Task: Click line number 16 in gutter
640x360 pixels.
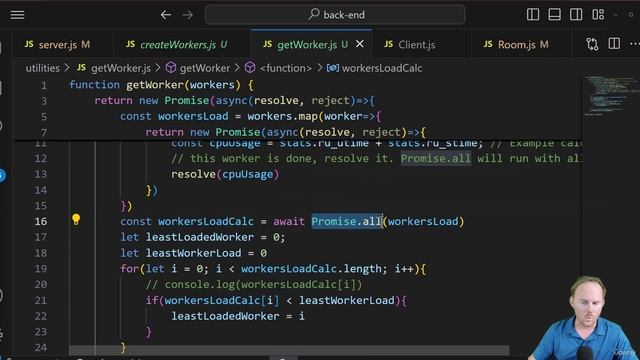Action: coord(40,221)
